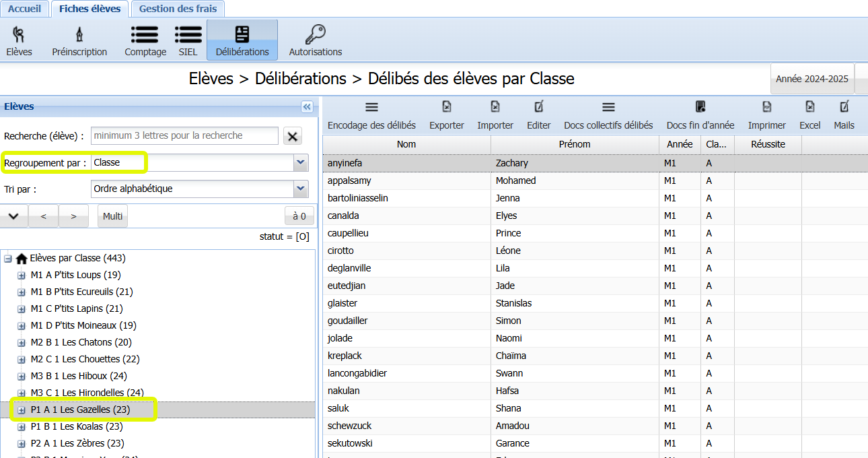Sort by the Réussite column header
Viewport: 868px width, 458px height.
768,144
